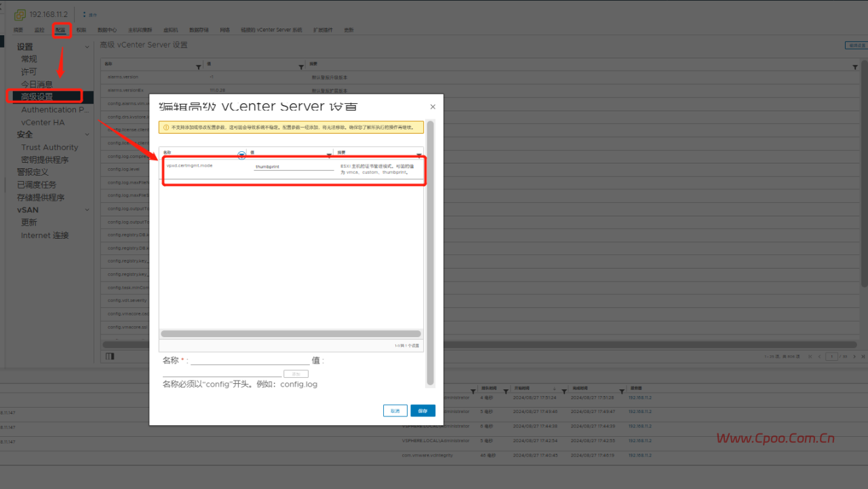Sort tasks using the 开始时间 arrow
This screenshot has width=868, height=489.
pos(554,389)
